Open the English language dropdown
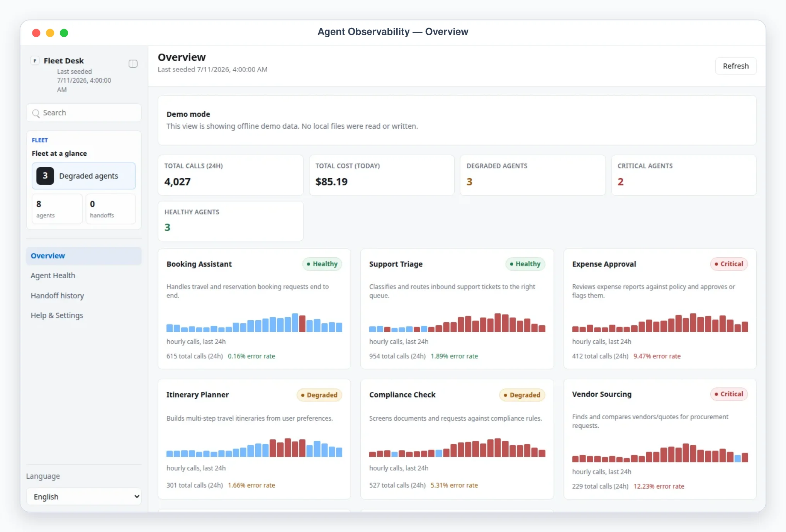Screen dimensions: 786x532 point(84,496)
